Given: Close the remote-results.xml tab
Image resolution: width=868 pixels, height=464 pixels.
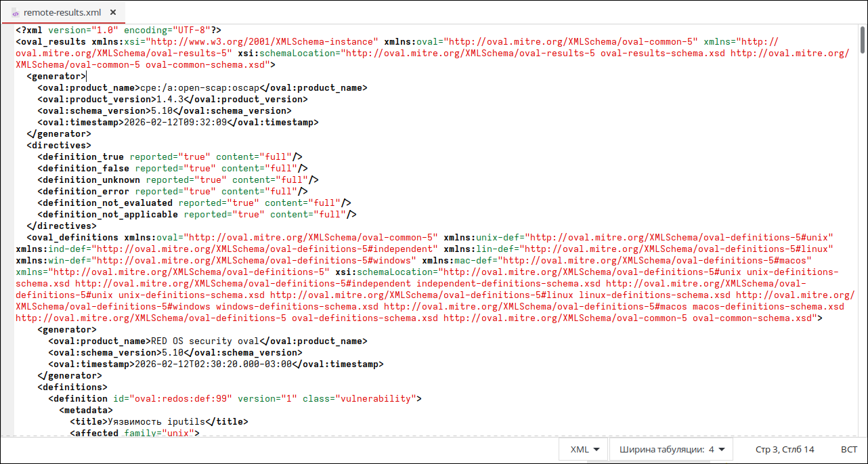Looking at the screenshot, I should point(113,12).
